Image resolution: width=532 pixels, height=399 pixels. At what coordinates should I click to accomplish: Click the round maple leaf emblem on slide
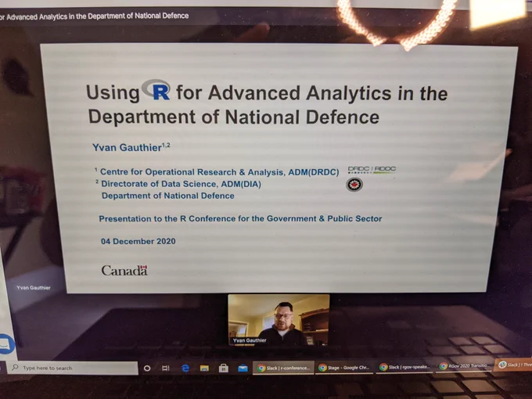(354, 185)
